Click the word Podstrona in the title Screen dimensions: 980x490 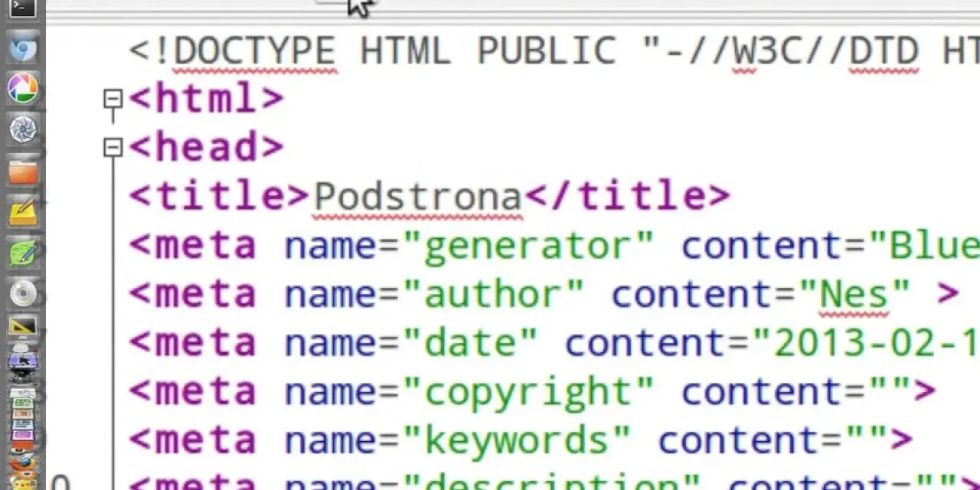click(418, 197)
